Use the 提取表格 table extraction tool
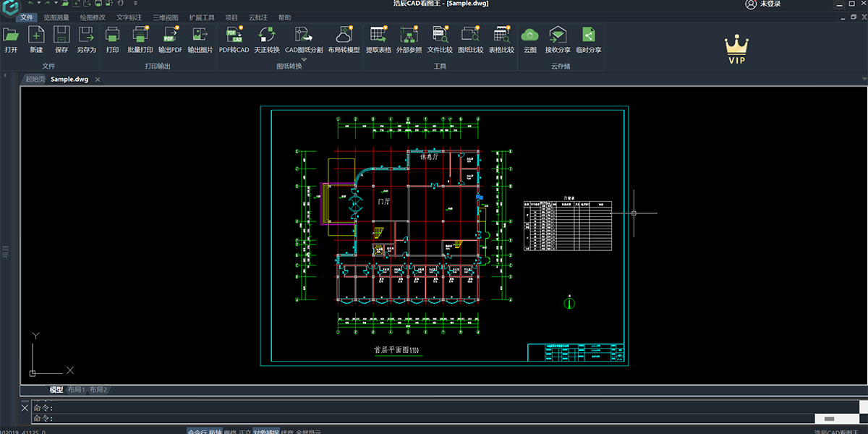Screen dimensions: 868x434 tap(378, 36)
